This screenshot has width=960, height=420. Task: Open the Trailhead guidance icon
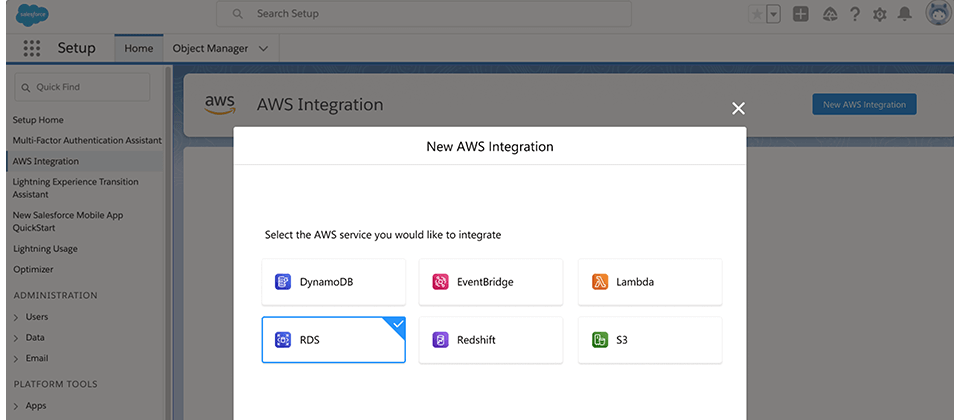pos(830,14)
